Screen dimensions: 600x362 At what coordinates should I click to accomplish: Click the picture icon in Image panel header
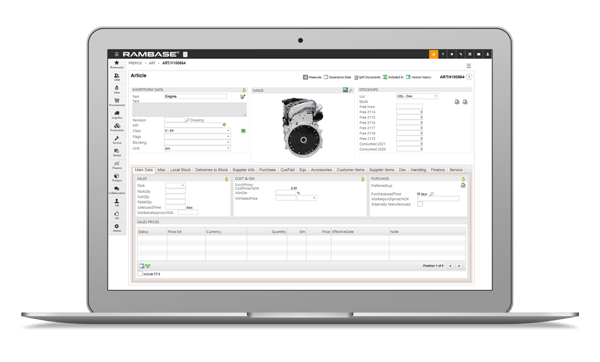coord(345,90)
